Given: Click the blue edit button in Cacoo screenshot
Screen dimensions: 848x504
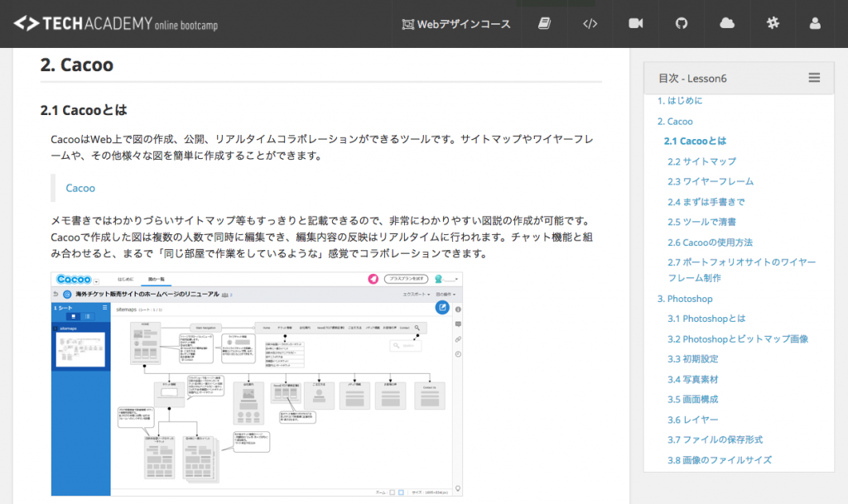Looking at the screenshot, I should point(442,307).
